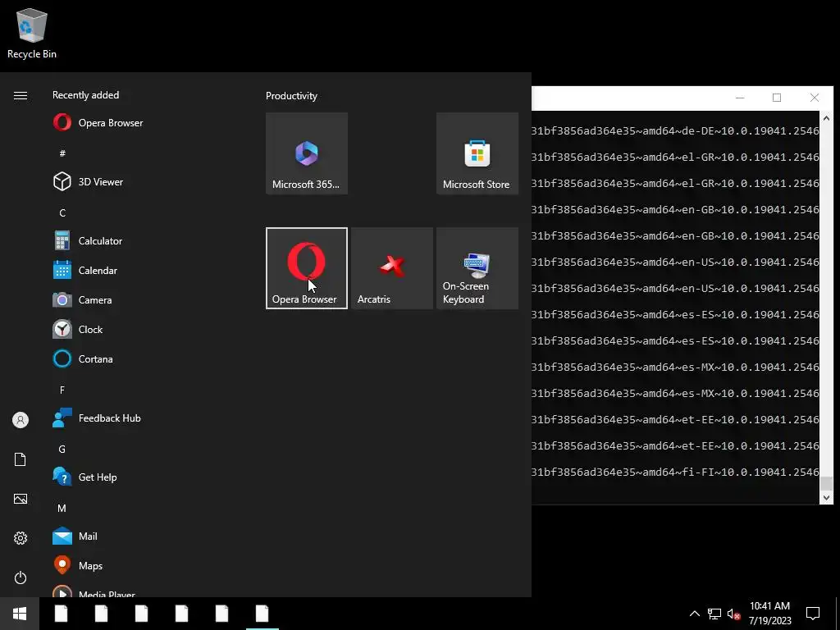
Task: Click the 'Recently added' heading
Action: tap(85, 95)
